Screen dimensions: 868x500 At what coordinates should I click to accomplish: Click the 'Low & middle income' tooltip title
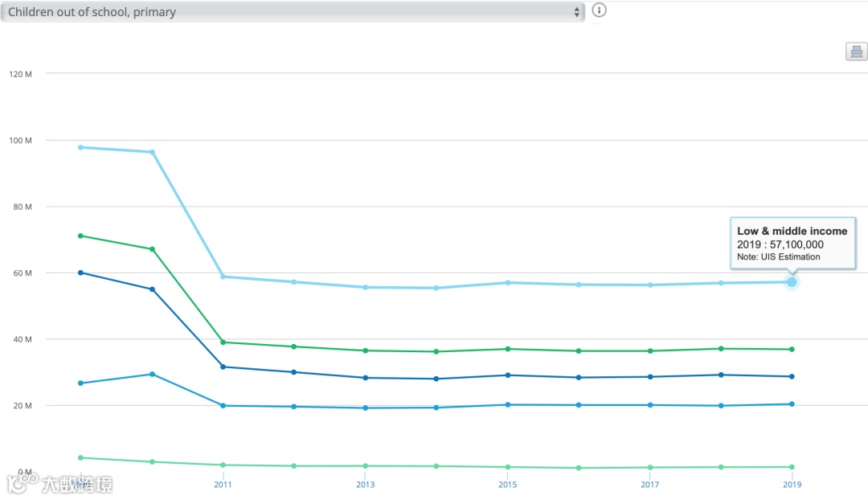pos(792,231)
